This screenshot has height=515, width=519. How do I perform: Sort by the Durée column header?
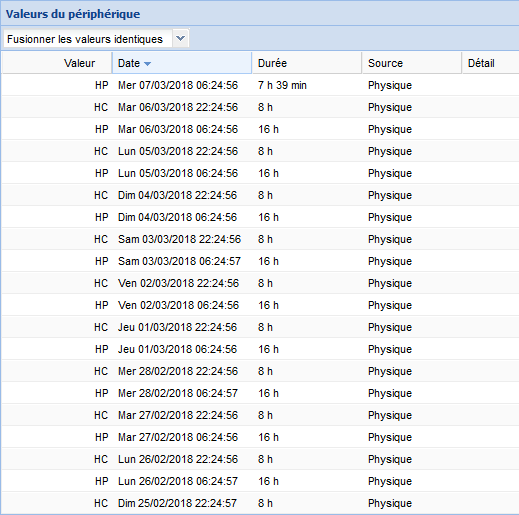(x=307, y=63)
